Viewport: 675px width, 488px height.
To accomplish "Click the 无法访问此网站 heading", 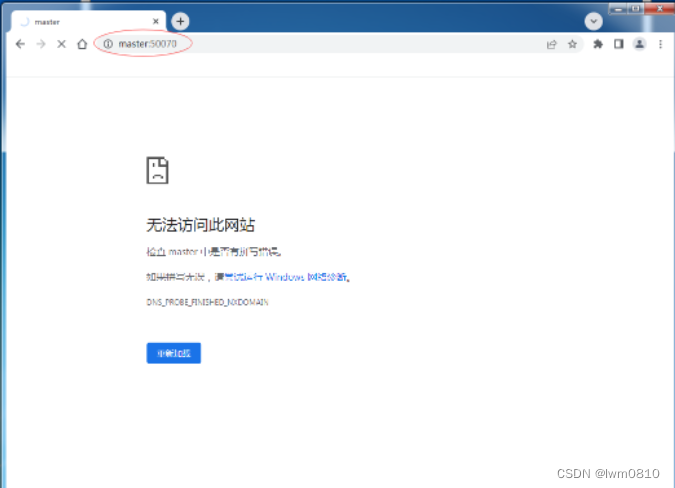I will coord(201,225).
